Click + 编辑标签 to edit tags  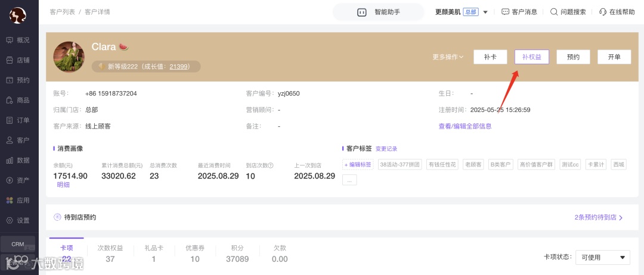click(358, 165)
